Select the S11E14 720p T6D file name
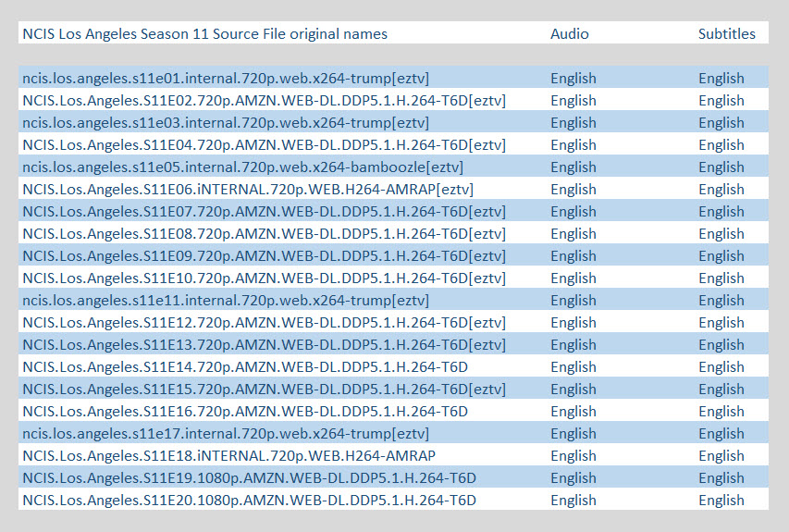 tap(245, 367)
